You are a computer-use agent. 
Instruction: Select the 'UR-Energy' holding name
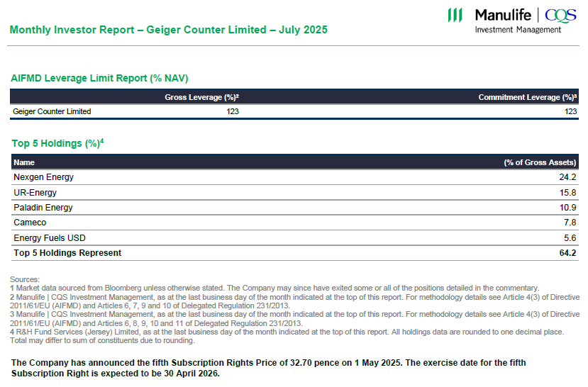coord(35,192)
